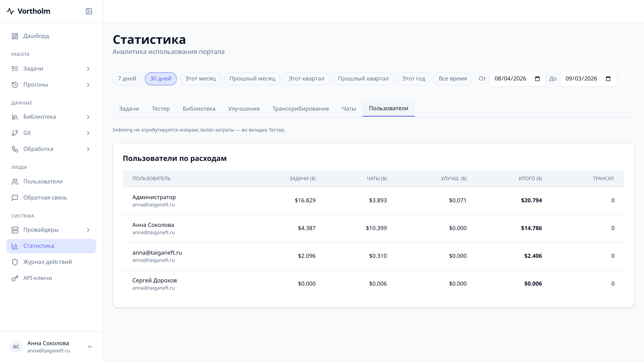This screenshot has width=644, height=362.
Task: Select the Все время period filter
Action: point(453,79)
